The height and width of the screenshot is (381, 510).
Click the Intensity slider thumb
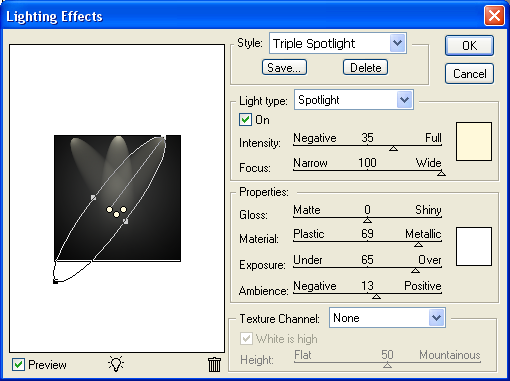tap(393, 148)
